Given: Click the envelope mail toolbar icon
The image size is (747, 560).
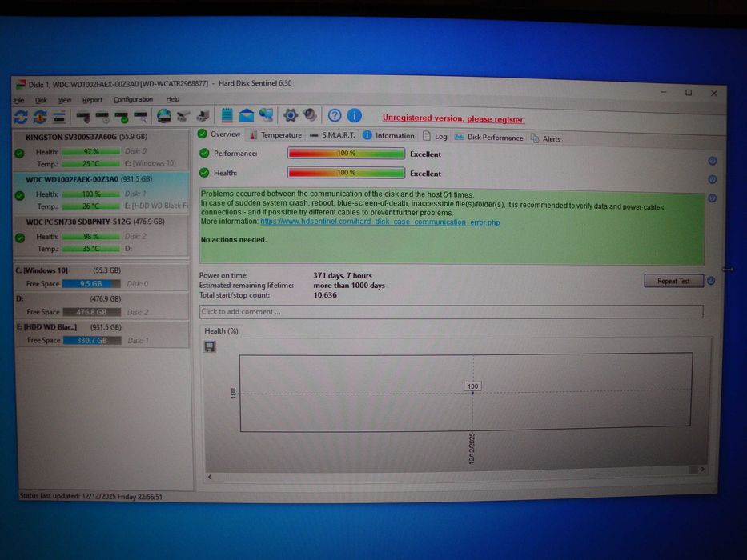Looking at the screenshot, I should coord(247,115).
